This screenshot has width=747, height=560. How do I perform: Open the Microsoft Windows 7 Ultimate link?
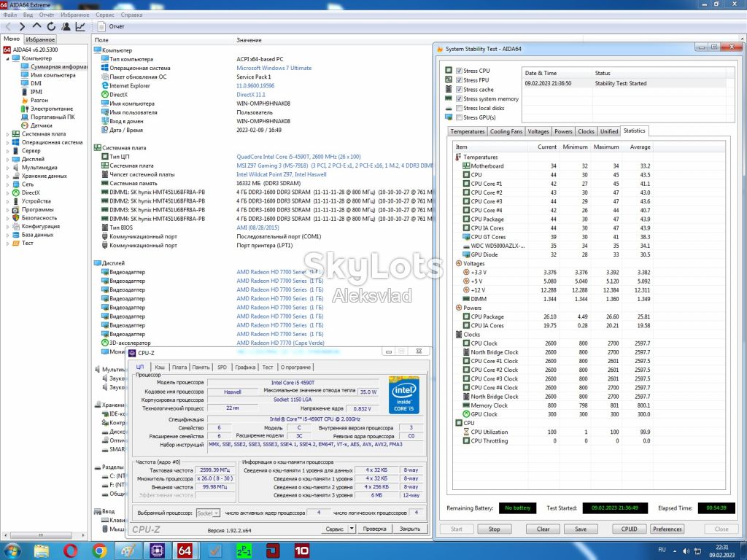coord(274,68)
